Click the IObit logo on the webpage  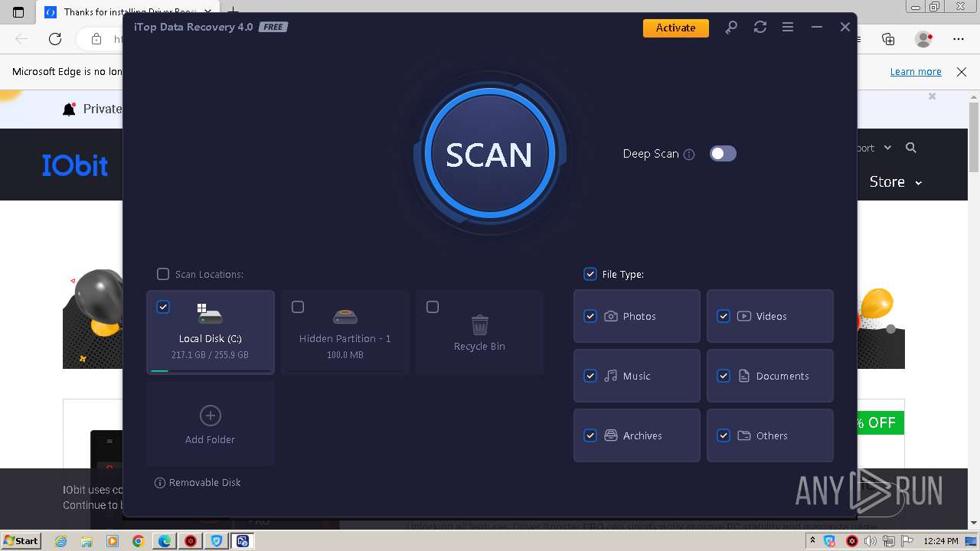pyautogui.click(x=75, y=165)
